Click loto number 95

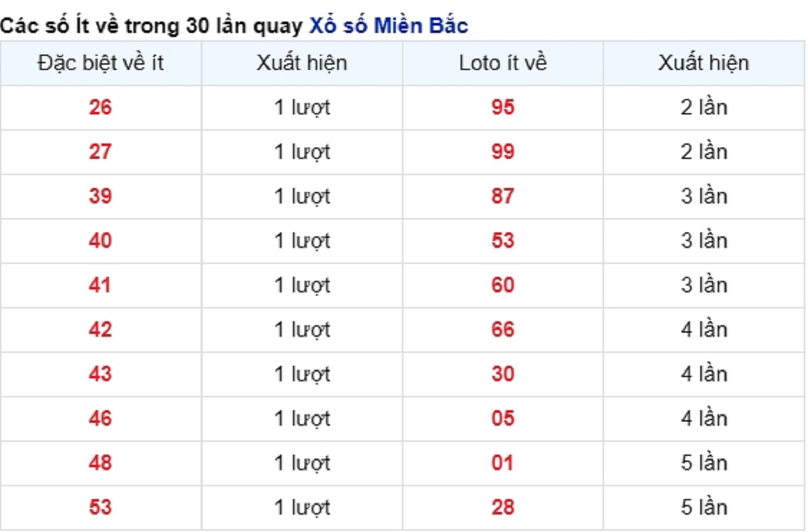[503, 107]
